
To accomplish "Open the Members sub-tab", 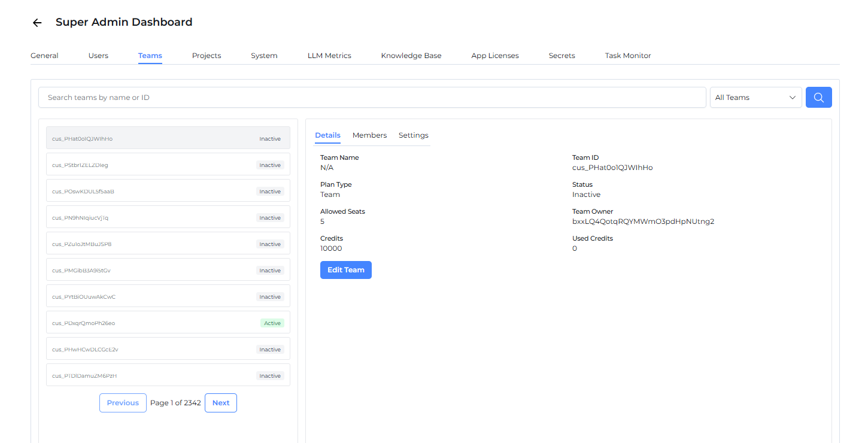I will (369, 135).
